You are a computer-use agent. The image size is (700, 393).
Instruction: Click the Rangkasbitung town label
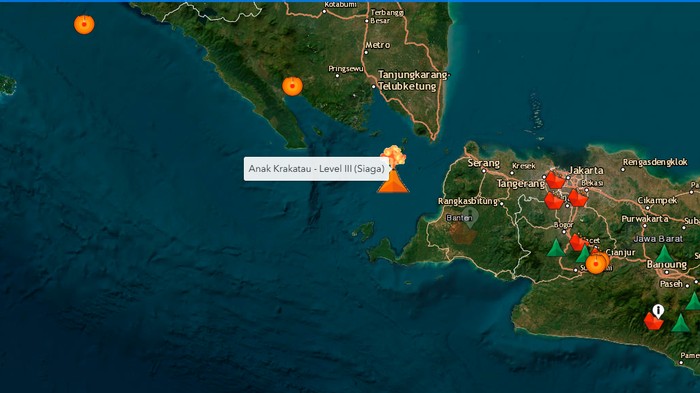coord(467,201)
